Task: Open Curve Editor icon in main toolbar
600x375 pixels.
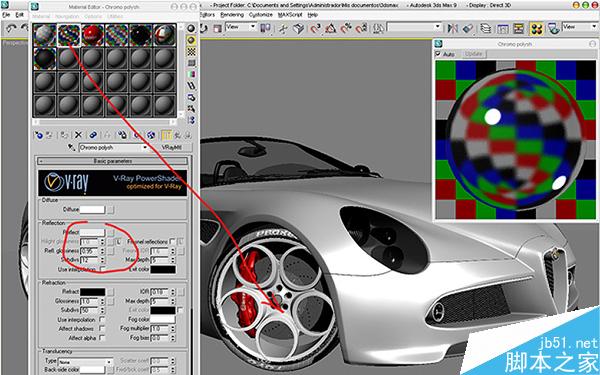Action: coord(503,28)
